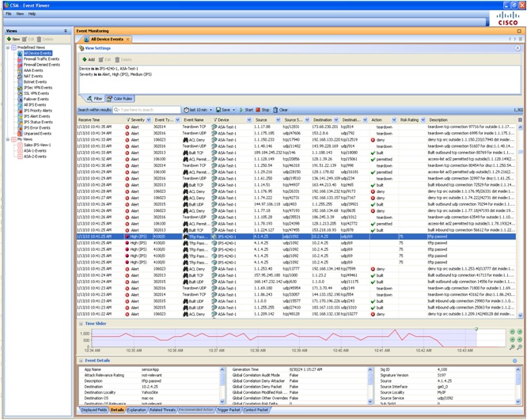Image resolution: width=527 pixels, height=420 pixels.
Task: Switch to the Trigger Packet tab
Action: pyautogui.click(x=229, y=410)
